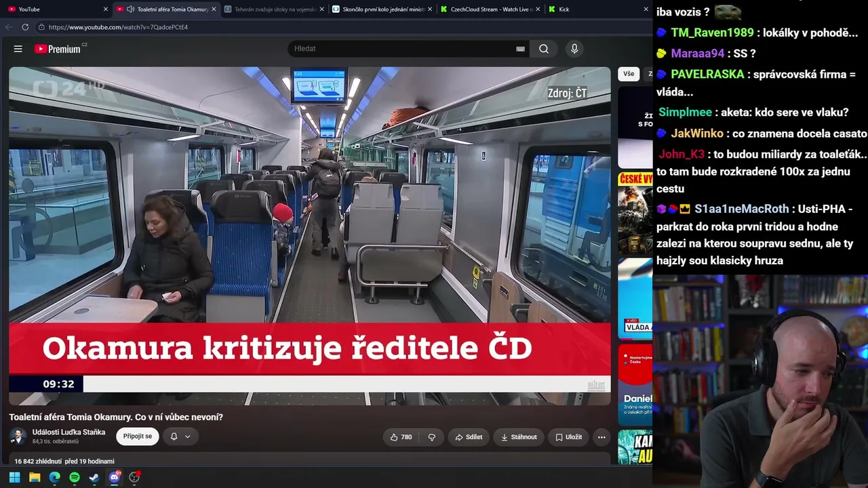Dislike the video

click(431, 437)
